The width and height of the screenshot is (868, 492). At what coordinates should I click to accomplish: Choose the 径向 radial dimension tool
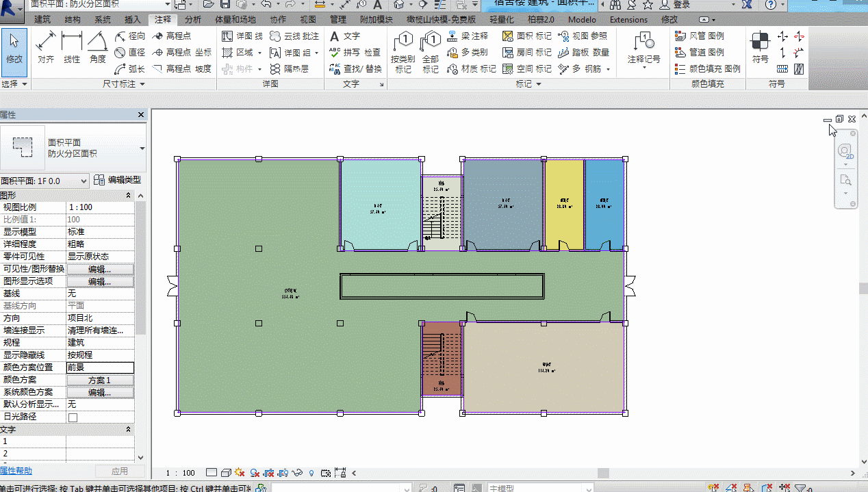(130, 36)
